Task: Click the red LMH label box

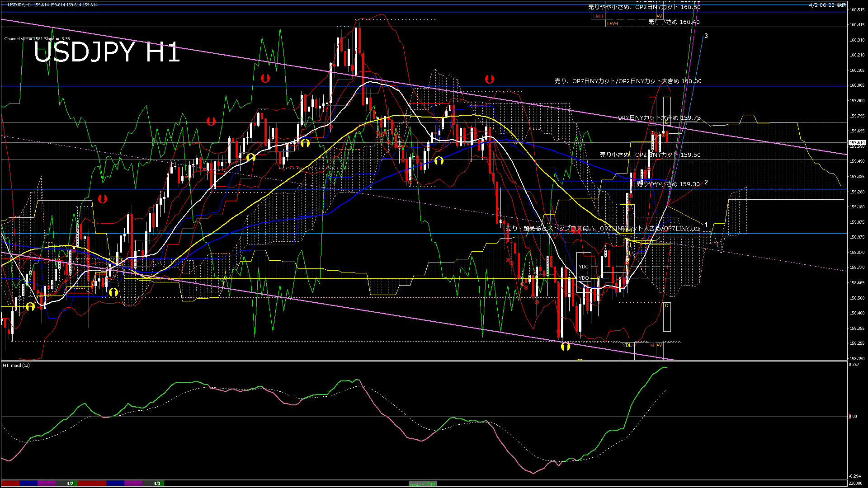Action: coord(598,16)
